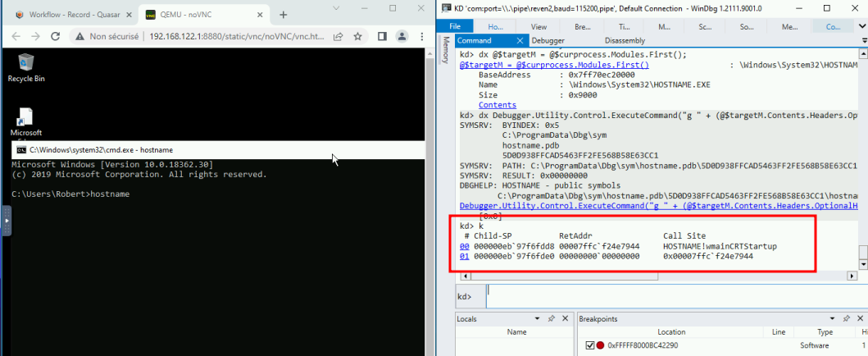Screen dimensions: 868x356
Task: Sort Breakpoints by Location column
Action: coord(671,332)
